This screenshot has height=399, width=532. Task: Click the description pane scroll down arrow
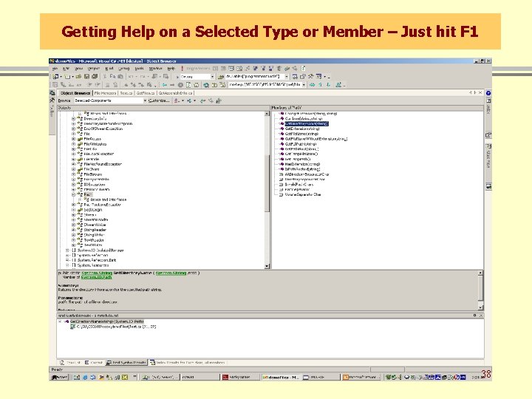[480, 307]
